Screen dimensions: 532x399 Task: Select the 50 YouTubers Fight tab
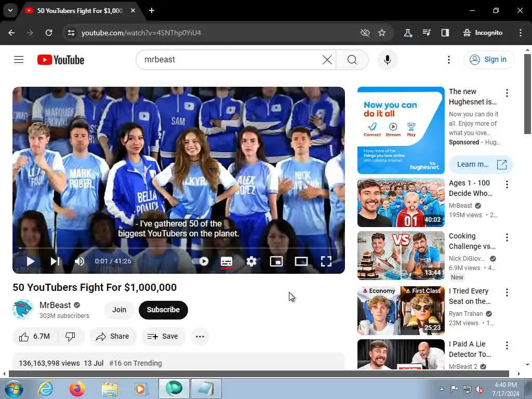(79, 11)
